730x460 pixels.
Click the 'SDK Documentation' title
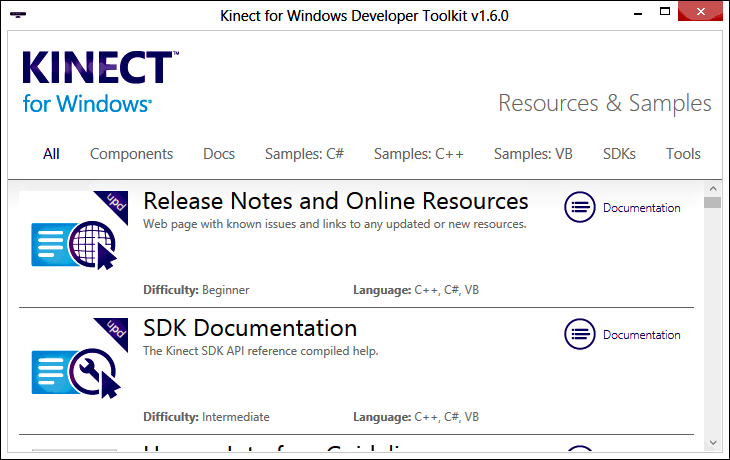coord(250,328)
